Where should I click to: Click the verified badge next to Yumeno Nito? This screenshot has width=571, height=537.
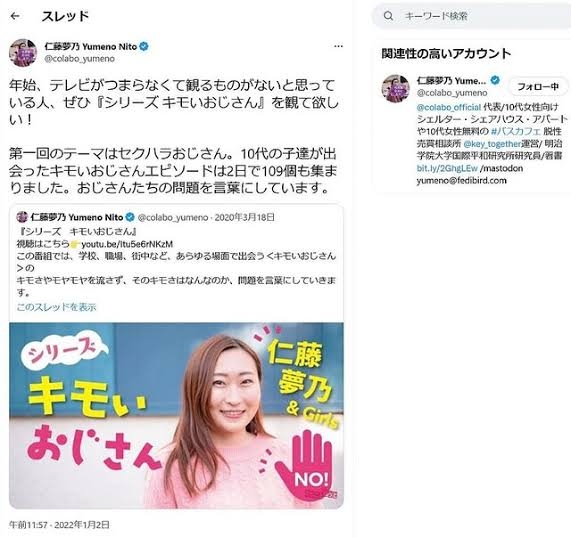(x=144, y=47)
